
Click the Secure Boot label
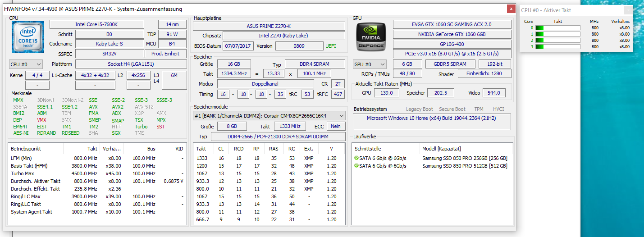click(x=452, y=109)
